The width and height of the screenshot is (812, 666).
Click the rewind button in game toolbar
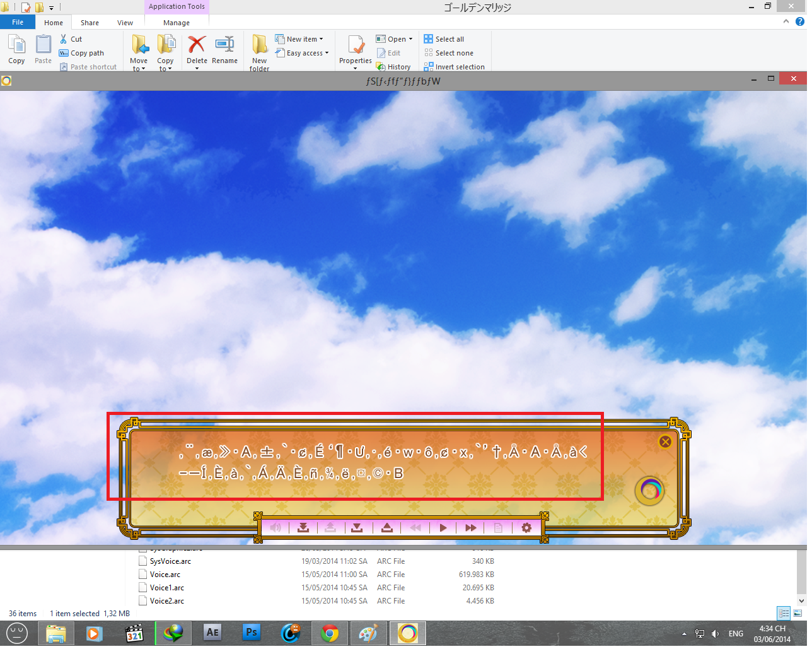pyautogui.click(x=415, y=527)
